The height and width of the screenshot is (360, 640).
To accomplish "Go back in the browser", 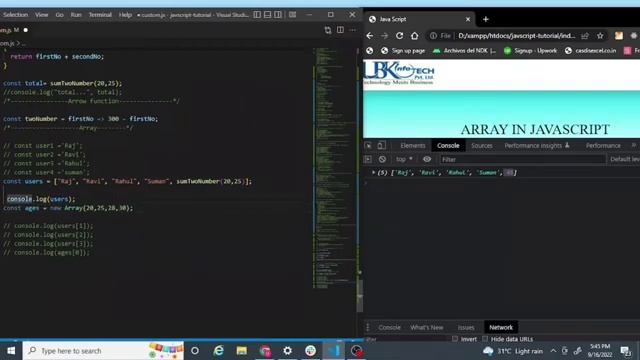I will point(370,36).
